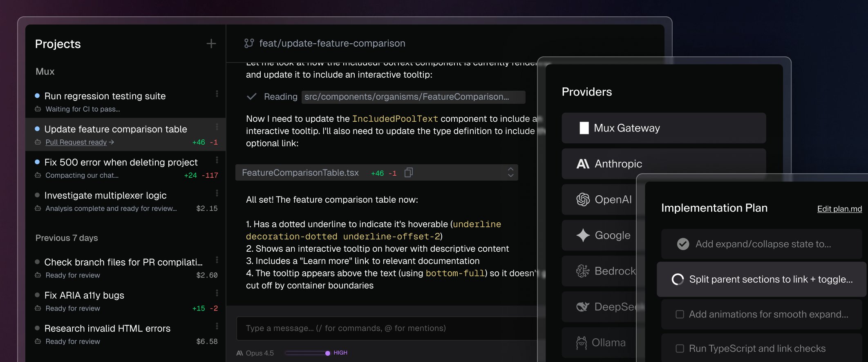Click the Edit plan.md link
868x362 pixels.
click(839, 209)
